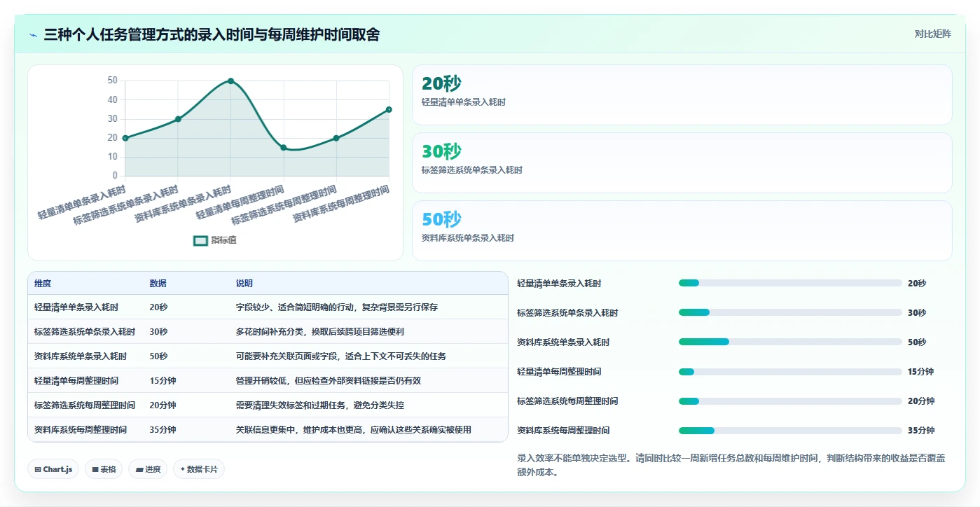Image resolution: width=980 pixels, height=507 pixels.
Task: Click the Chart.js tag chip
Action: pyautogui.click(x=53, y=469)
